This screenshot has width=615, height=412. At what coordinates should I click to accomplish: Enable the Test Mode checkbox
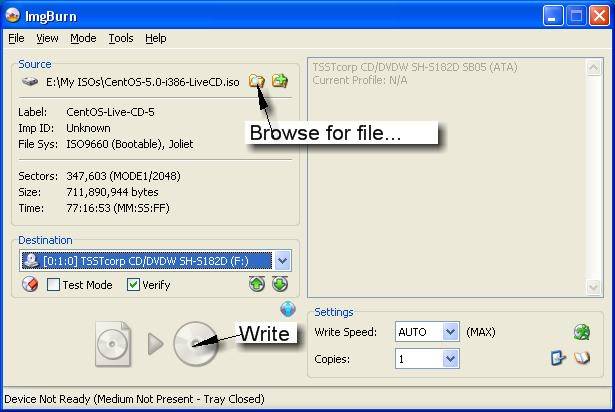point(54,285)
